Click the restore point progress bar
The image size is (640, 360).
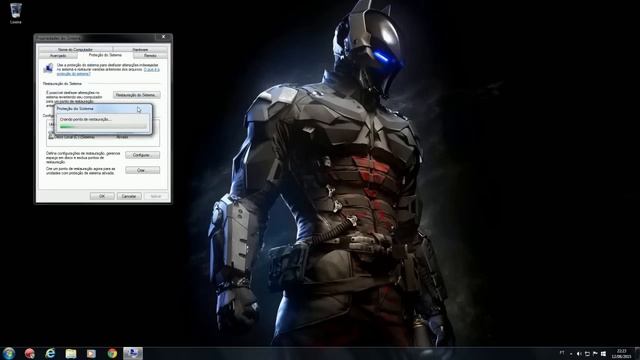103,127
